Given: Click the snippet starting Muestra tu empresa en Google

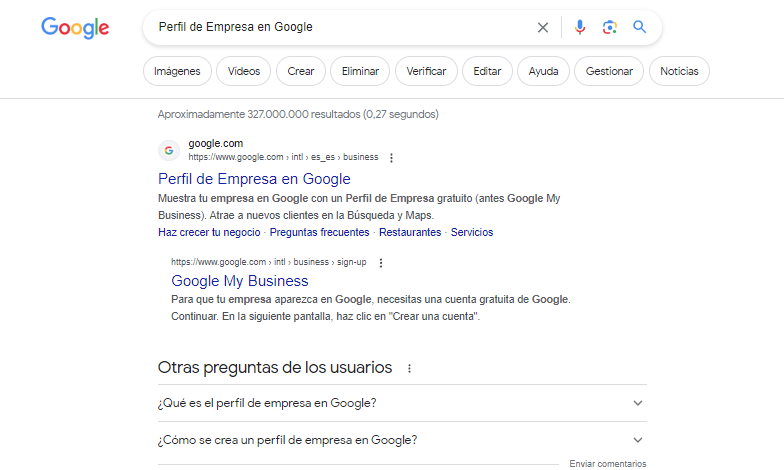Looking at the screenshot, I should point(359,207).
